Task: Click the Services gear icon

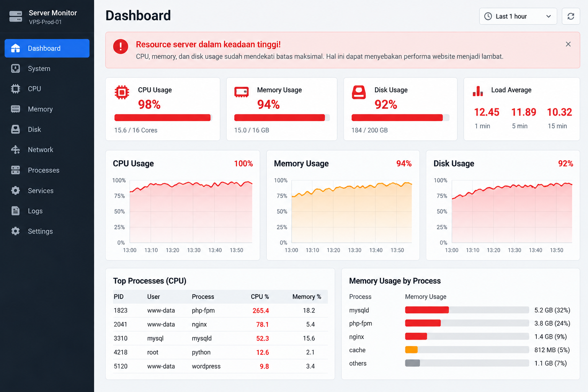Action: [15, 191]
